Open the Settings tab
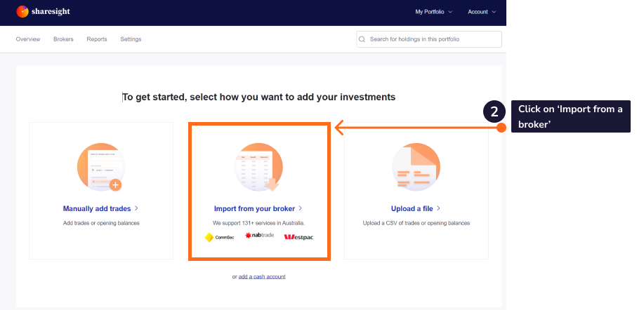Viewport: 644px width, 310px height. [131, 39]
